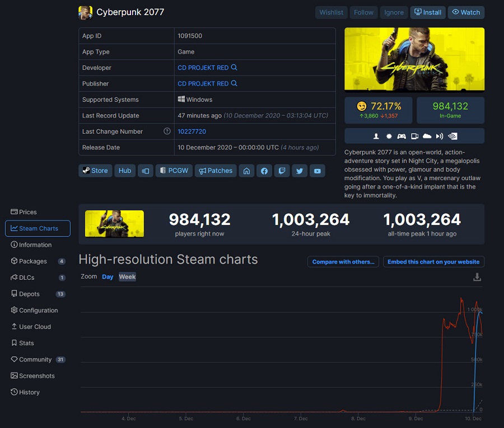Visit the homepage via the house icon
This screenshot has width=504, height=428.
246,171
